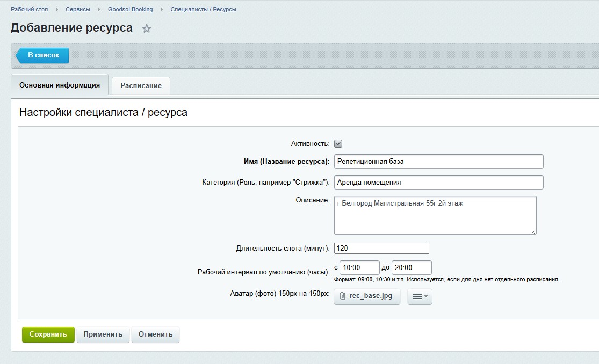Click arrow after Сервисы breadcrumb
The height and width of the screenshot is (364, 599).
[99, 9]
